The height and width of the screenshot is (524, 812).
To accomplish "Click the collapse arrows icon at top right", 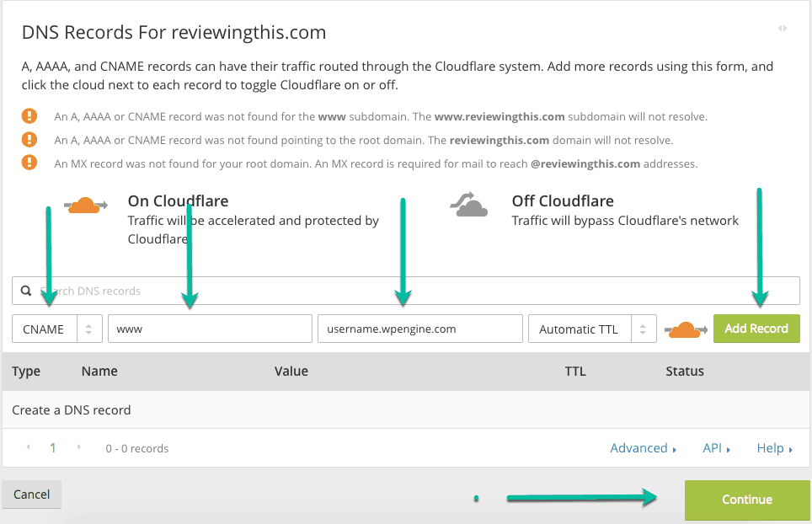I will point(783,29).
